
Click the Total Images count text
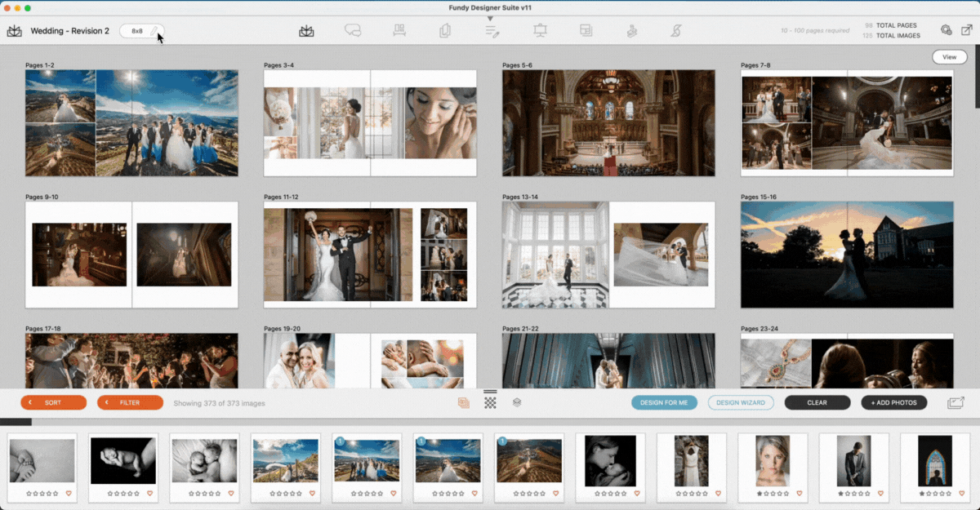(x=892, y=36)
